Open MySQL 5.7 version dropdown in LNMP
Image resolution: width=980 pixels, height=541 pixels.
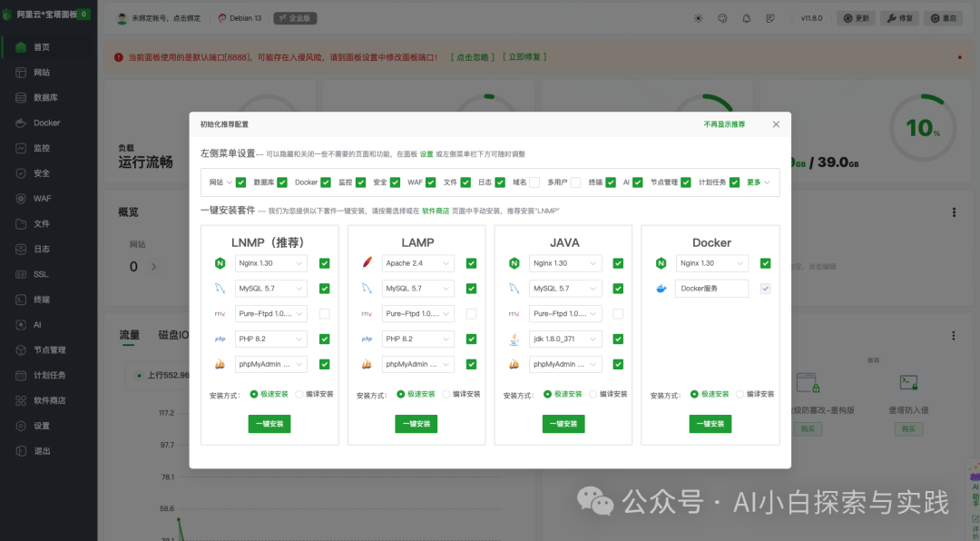coord(270,289)
